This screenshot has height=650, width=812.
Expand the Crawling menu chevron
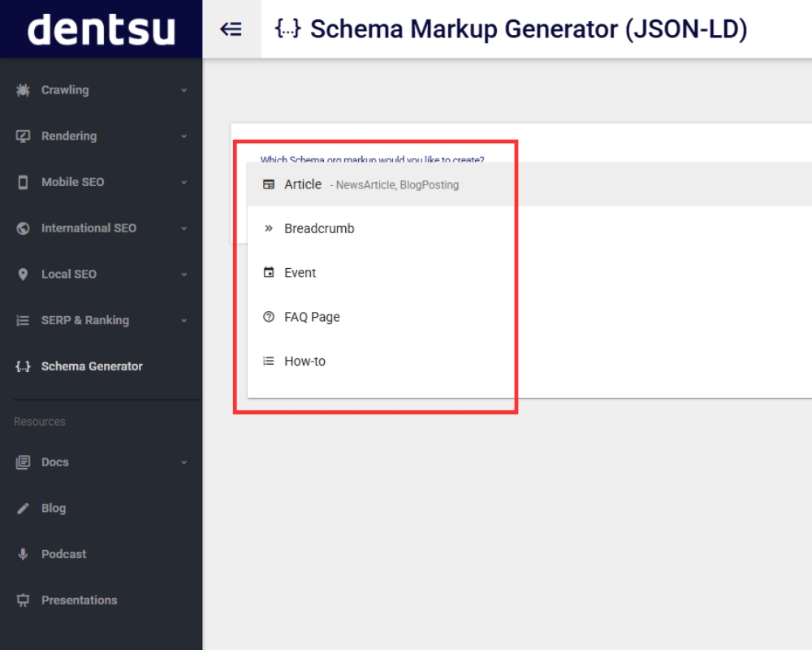(184, 90)
